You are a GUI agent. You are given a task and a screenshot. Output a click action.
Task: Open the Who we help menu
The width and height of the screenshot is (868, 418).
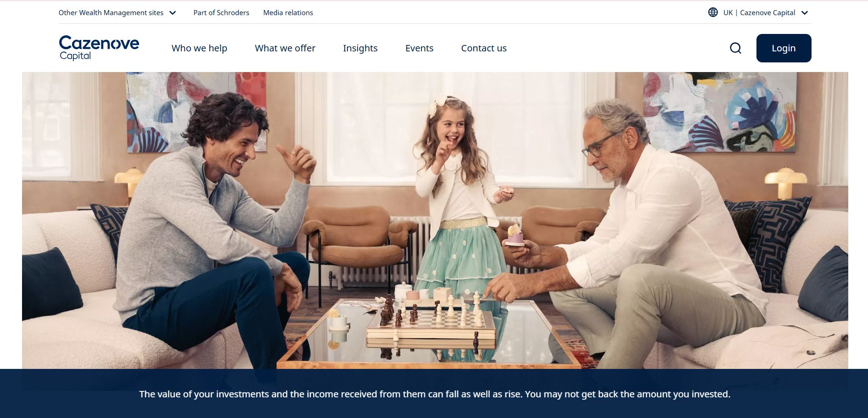pos(199,48)
